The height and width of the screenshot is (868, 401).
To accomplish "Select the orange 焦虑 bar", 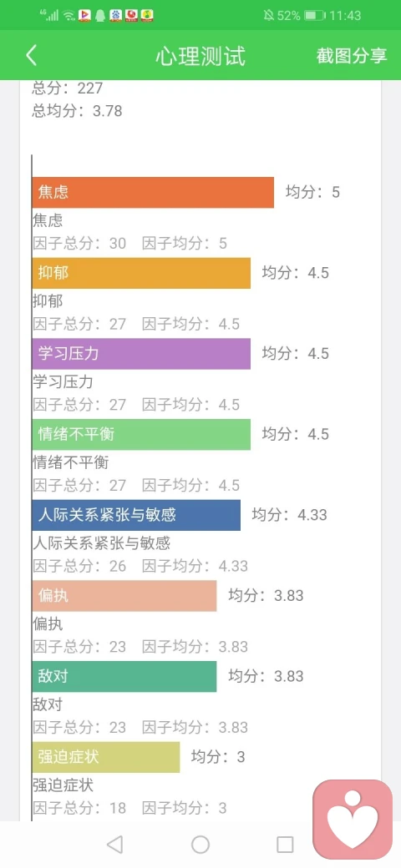I will click(x=153, y=192).
